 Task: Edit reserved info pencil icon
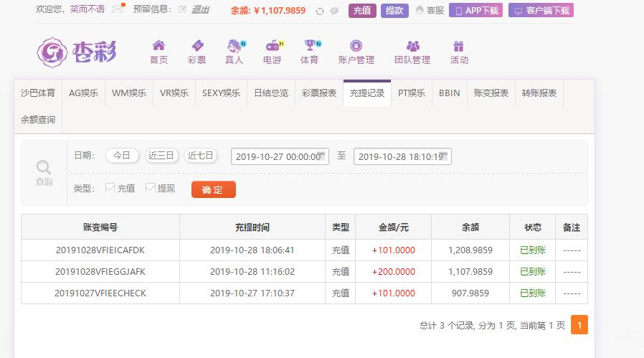click(182, 9)
